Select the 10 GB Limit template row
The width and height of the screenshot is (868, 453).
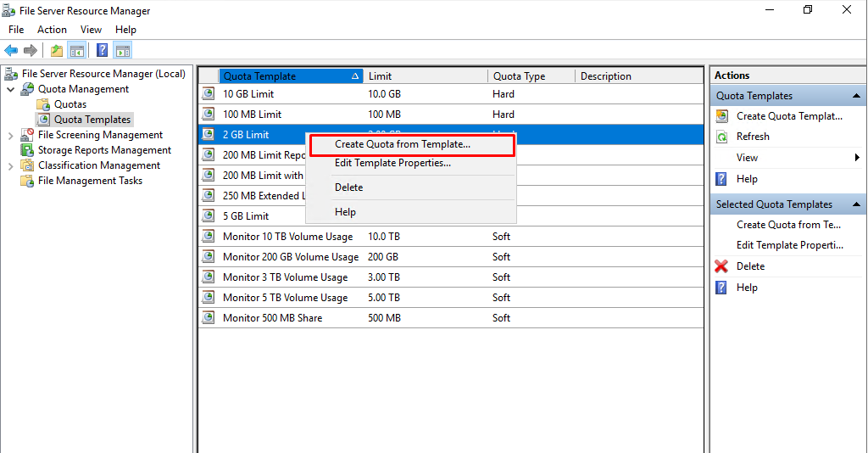[x=451, y=93]
